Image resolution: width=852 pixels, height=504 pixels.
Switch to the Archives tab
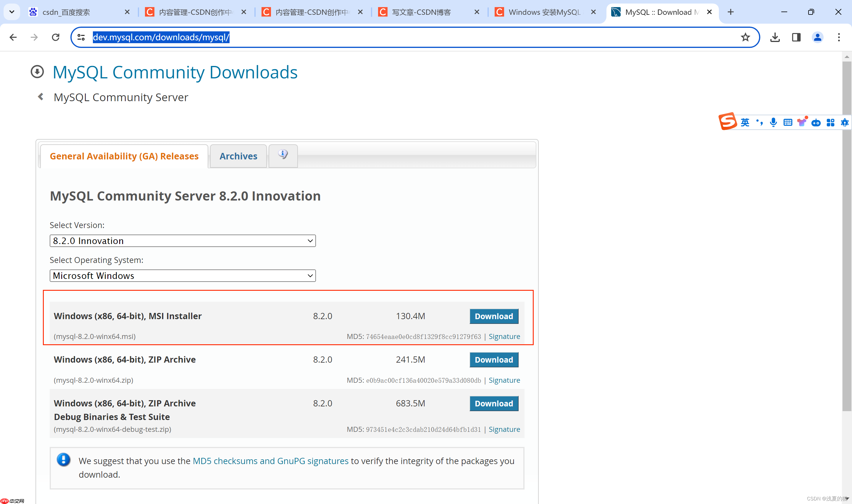pos(238,156)
